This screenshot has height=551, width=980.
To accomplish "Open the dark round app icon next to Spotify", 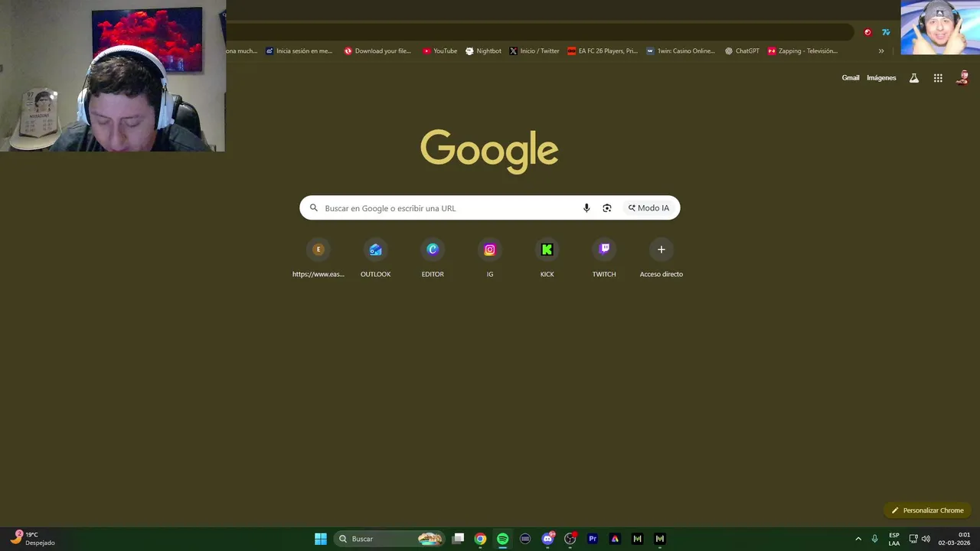I will (x=525, y=539).
